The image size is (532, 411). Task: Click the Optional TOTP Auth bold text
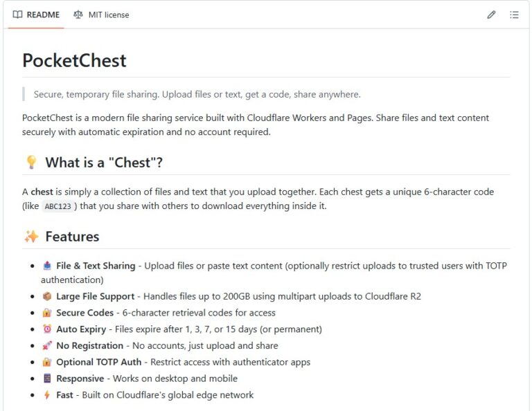(99, 362)
